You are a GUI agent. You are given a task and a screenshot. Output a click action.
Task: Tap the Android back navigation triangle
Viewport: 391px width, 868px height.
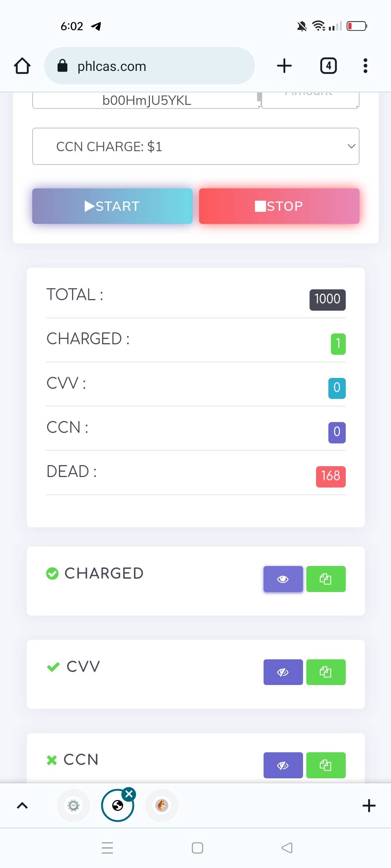(x=287, y=848)
